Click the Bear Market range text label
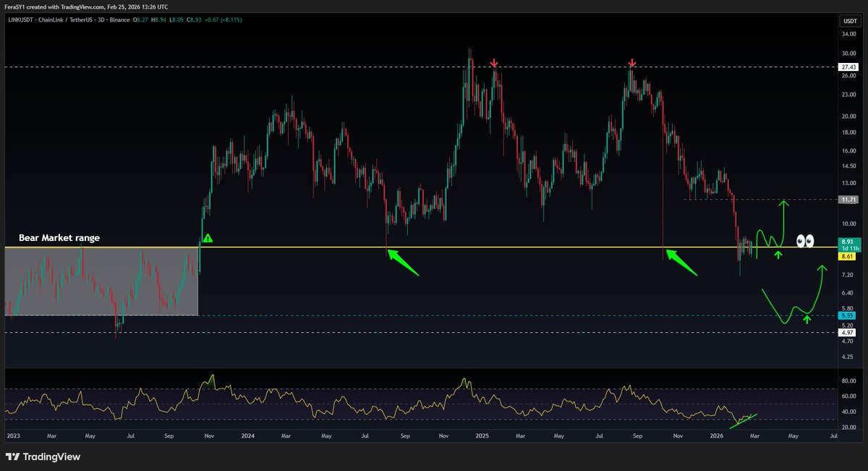This screenshot has height=471, width=868. [59, 237]
